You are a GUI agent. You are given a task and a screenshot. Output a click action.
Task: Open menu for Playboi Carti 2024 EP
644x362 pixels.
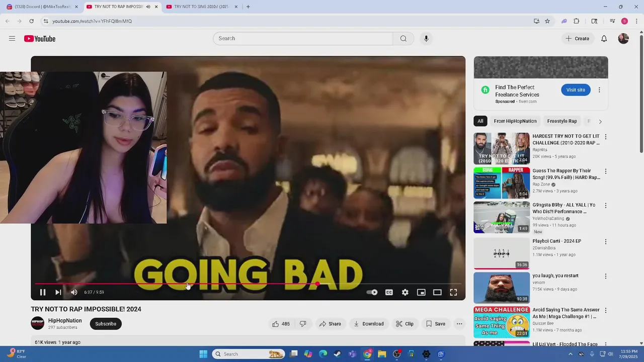tap(606, 242)
